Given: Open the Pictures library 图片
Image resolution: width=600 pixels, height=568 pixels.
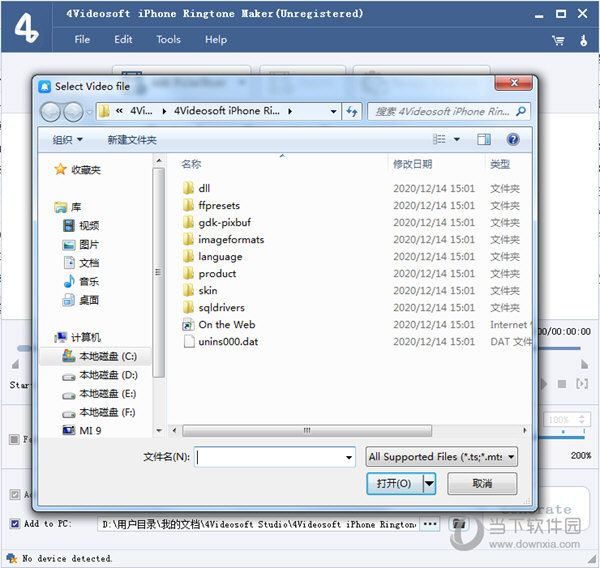Looking at the screenshot, I should (81, 244).
